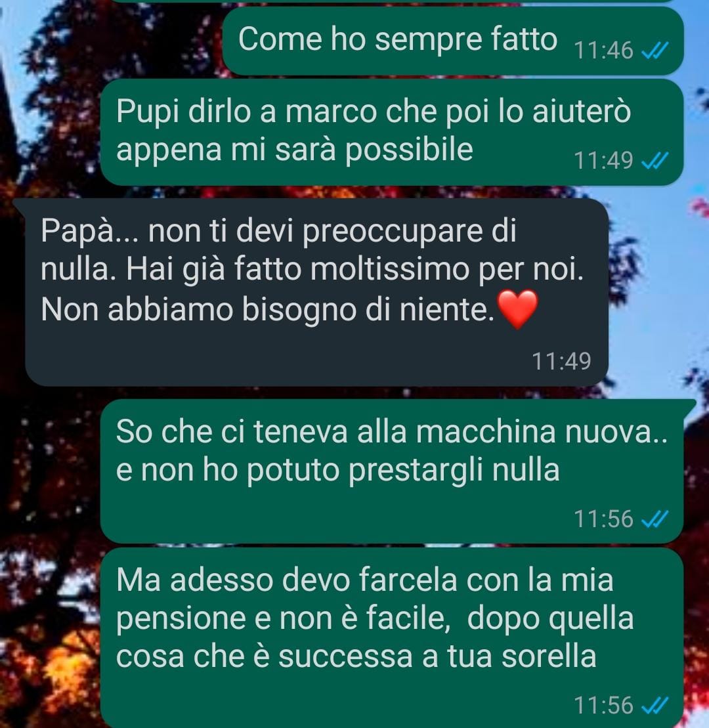The image size is (709, 728).
Task: Tap blue double-check on 'Pupi dirlo a marco' message
Action: coord(655,161)
